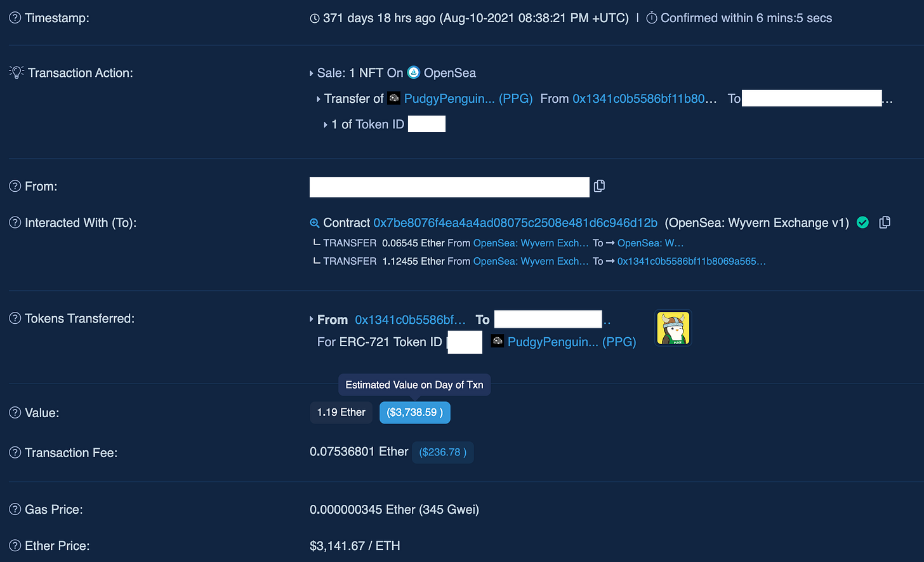Click help icon beside Value label
924x562 pixels.
coord(15,413)
